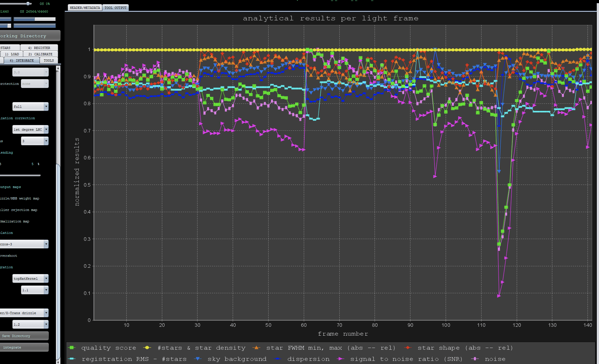Viewport: 599px width, 364px height.
Task: Click the 'quality score' legend label
Action: click(109, 348)
